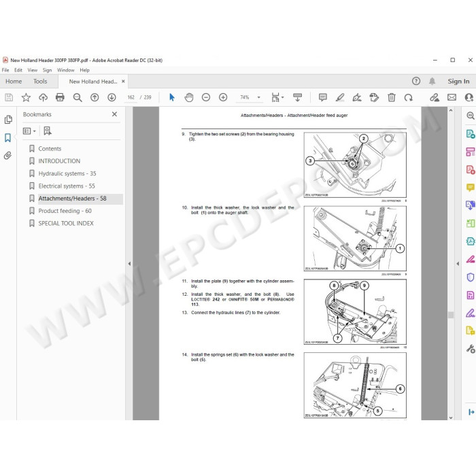Viewport: 476px width, 476px height.
Task: Find the current bookmark
Action: (x=48, y=131)
